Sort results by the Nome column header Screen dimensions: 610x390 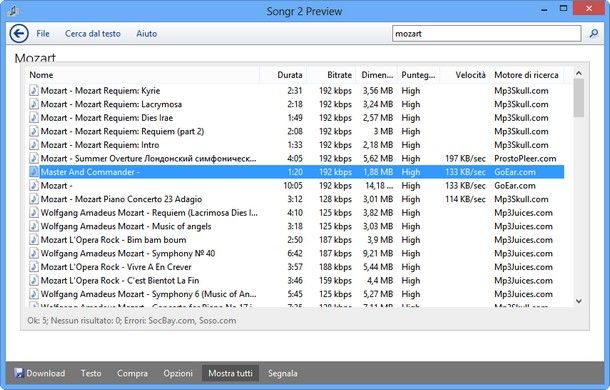[x=143, y=75]
